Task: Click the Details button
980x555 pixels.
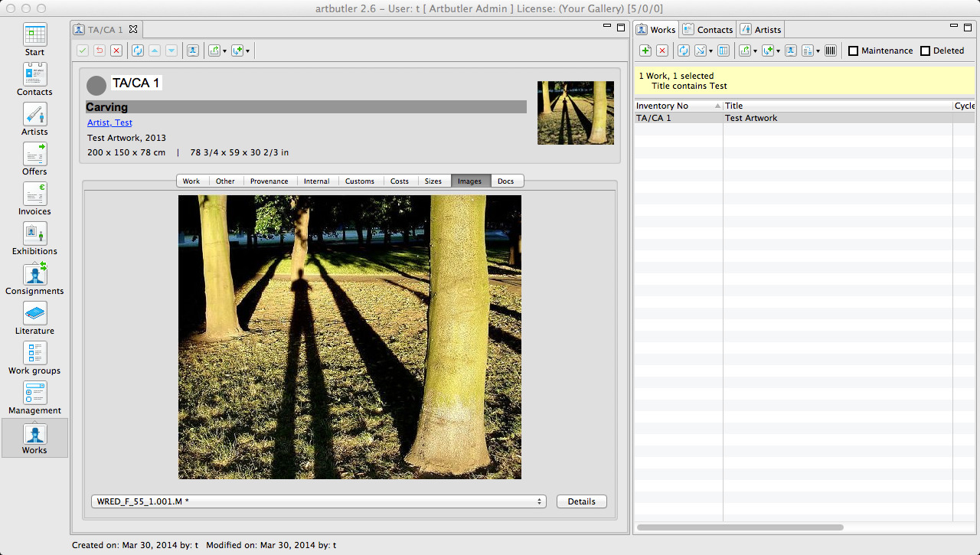Action: click(581, 501)
